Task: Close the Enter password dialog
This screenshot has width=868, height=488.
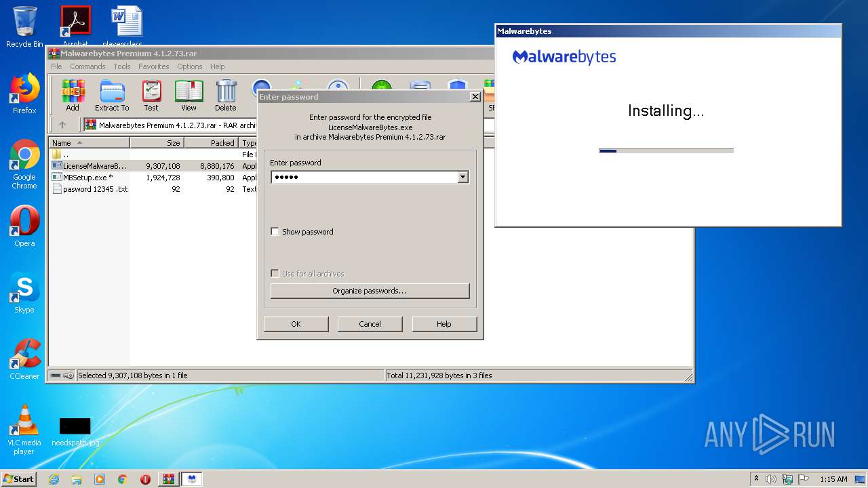Action: (x=475, y=97)
